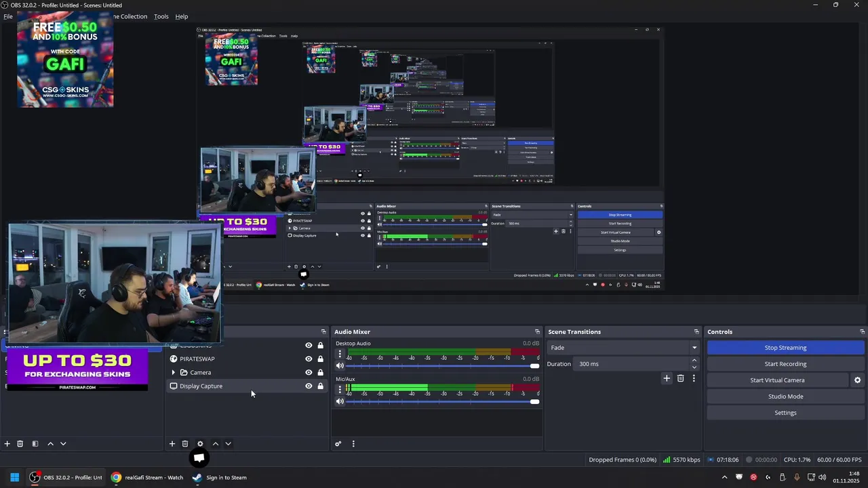Open the Tools menu

click(x=161, y=16)
